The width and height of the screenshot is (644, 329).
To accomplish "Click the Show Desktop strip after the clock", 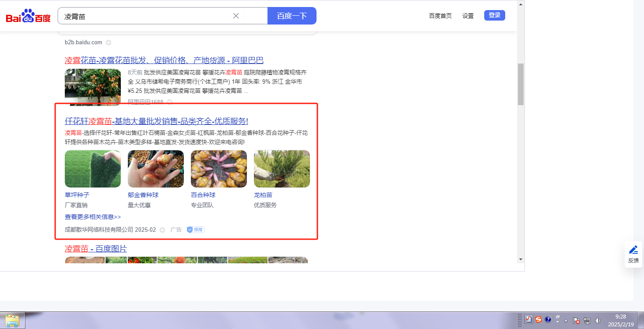I will tap(641, 320).
